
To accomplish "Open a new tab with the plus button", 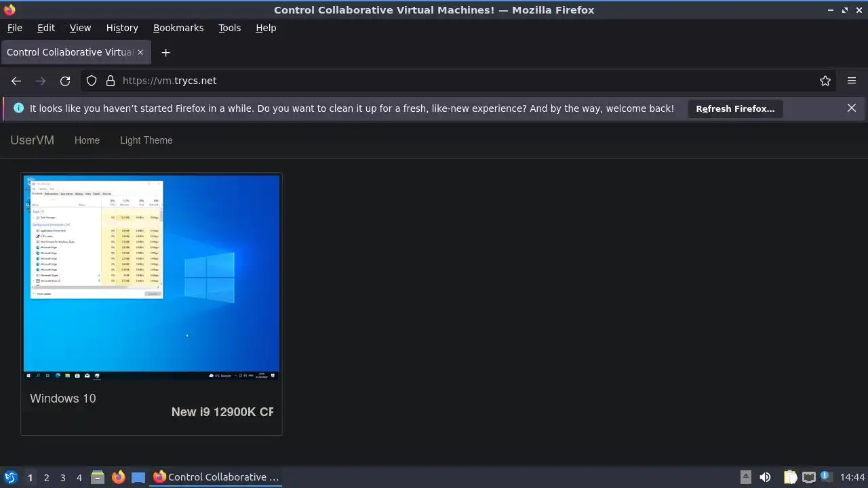I will pyautogui.click(x=165, y=52).
